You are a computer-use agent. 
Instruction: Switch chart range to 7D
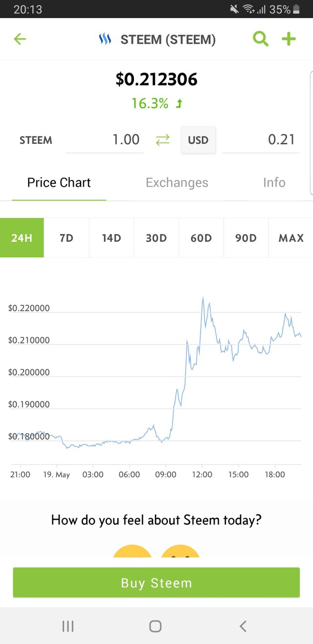tap(67, 238)
